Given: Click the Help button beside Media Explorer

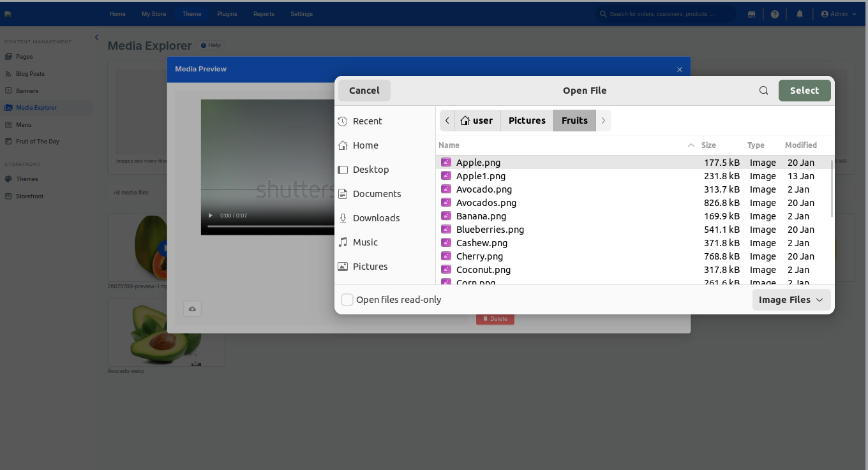Looking at the screenshot, I should 211,45.
